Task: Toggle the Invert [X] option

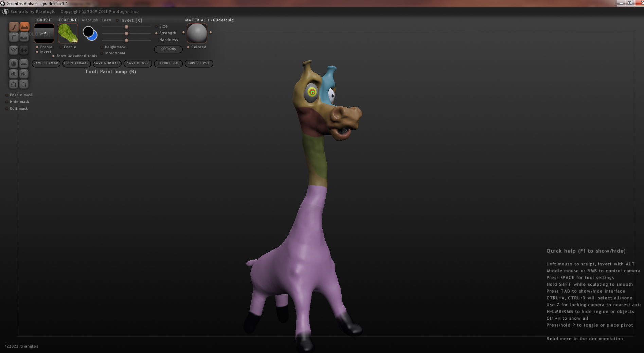Action: point(129,20)
